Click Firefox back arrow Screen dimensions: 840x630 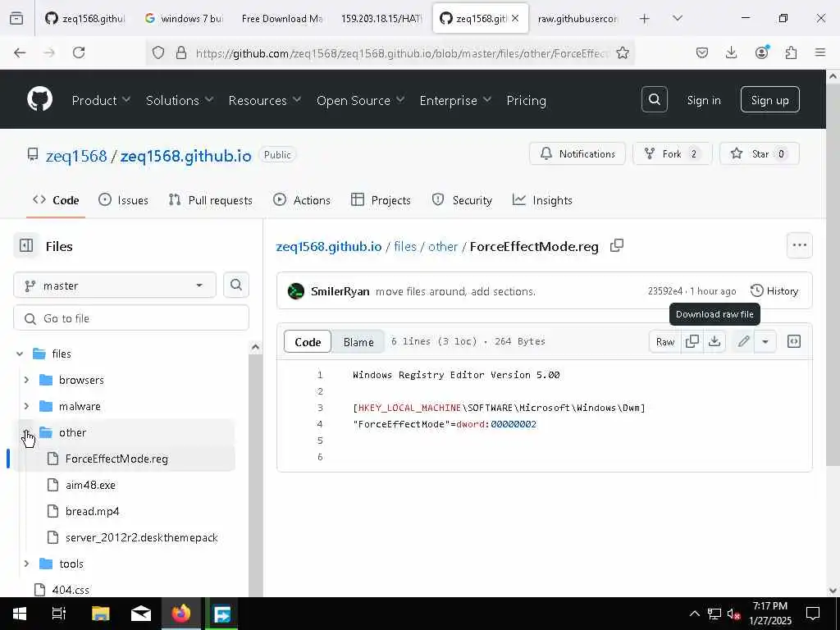(20, 52)
